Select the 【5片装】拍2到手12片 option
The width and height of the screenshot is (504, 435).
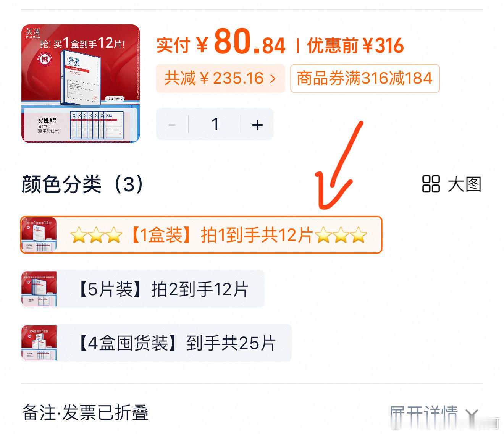[x=142, y=289]
